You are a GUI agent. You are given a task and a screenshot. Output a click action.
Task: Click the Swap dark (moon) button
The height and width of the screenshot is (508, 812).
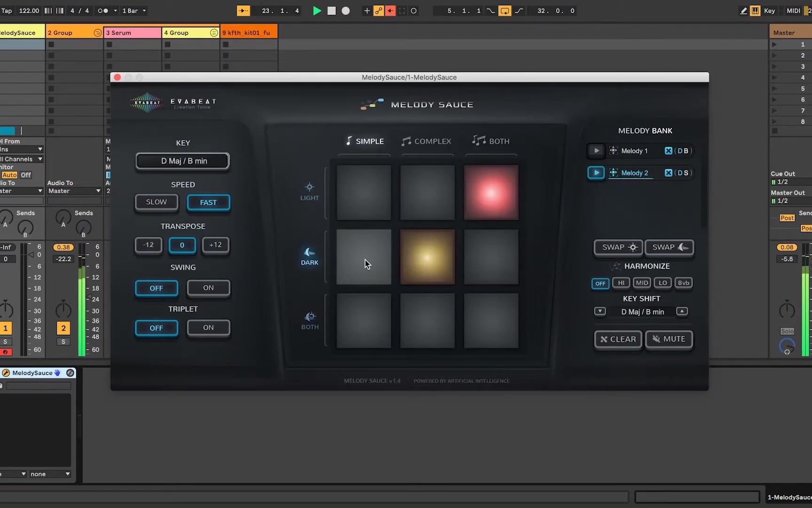pyautogui.click(x=669, y=247)
